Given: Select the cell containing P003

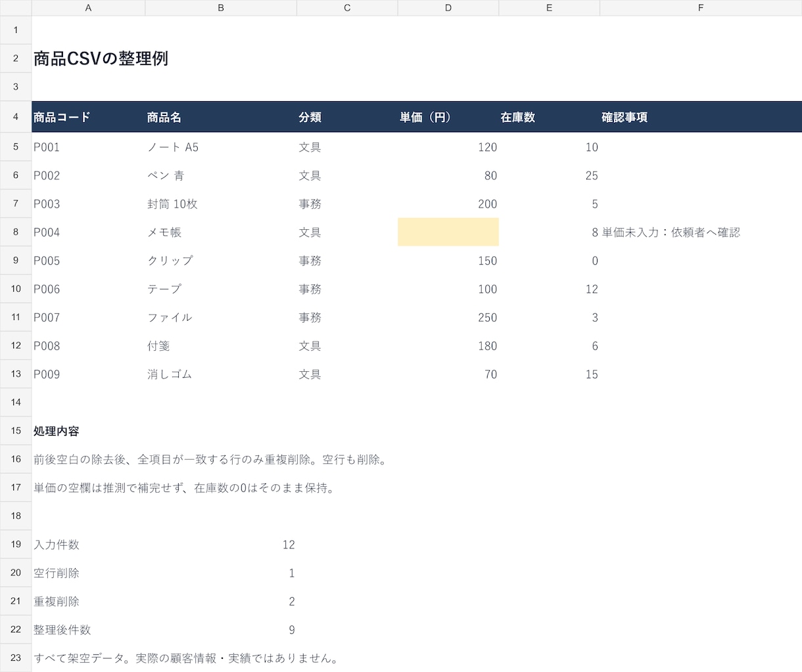Looking at the screenshot, I should tap(88, 204).
